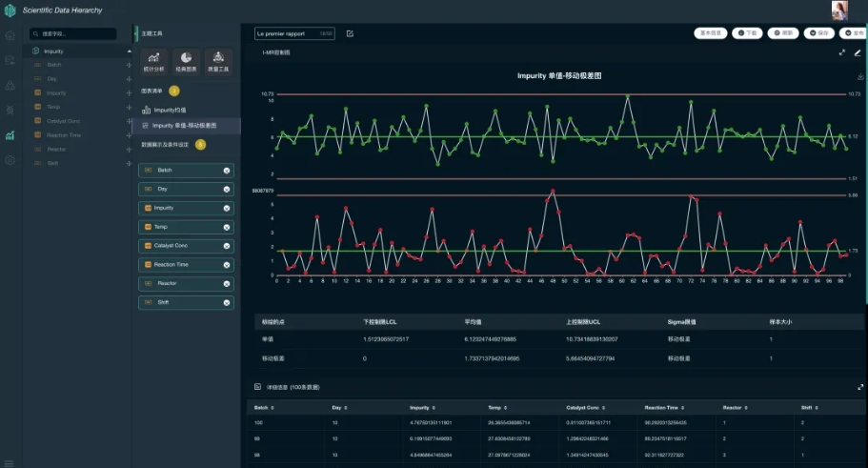
Task: Remove the Shift field chip
Action: [x=227, y=302]
